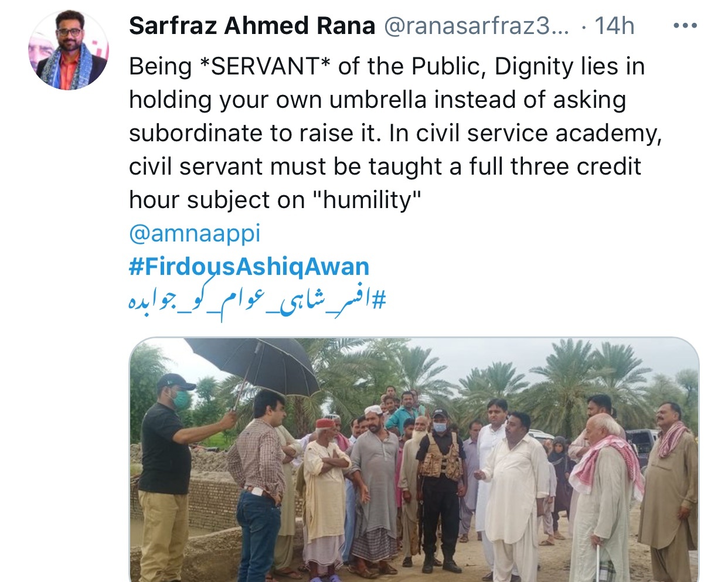Open the #FirdousAshiqAwan hashtag
Viewport: 728px width, 582px height.
[x=249, y=267]
